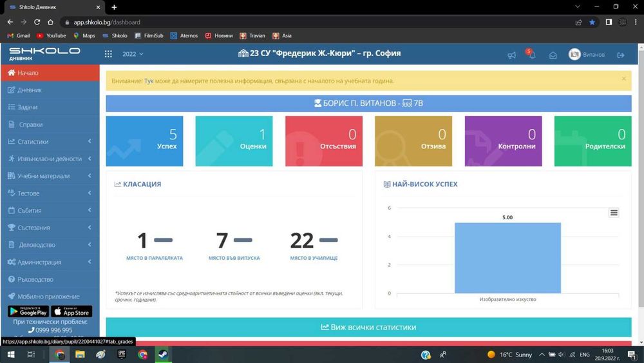
Task: Open the Контролни purple tile
Action: click(x=504, y=141)
